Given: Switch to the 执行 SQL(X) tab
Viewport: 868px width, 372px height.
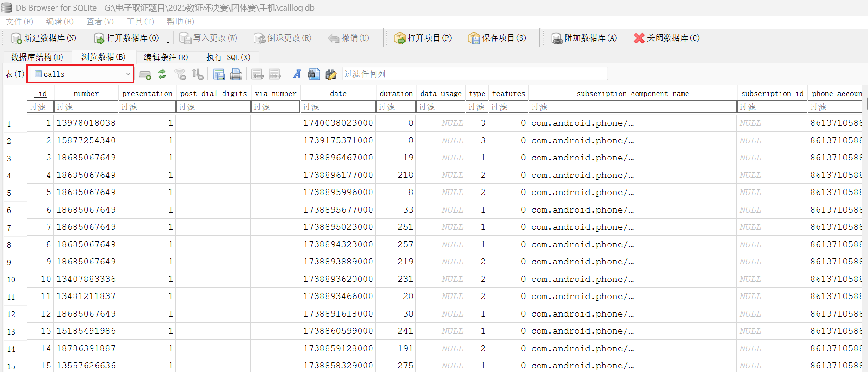Looking at the screenshot, I should pos(228,57).
